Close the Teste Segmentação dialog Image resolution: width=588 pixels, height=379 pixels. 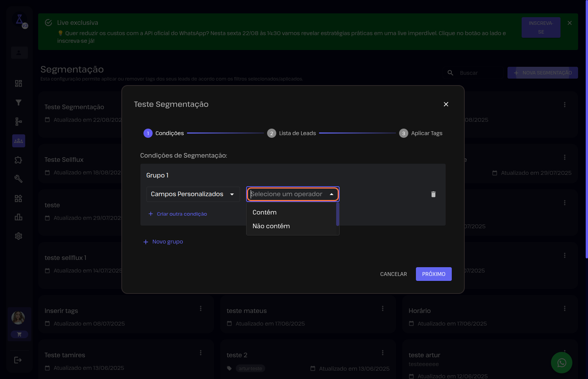446,104
